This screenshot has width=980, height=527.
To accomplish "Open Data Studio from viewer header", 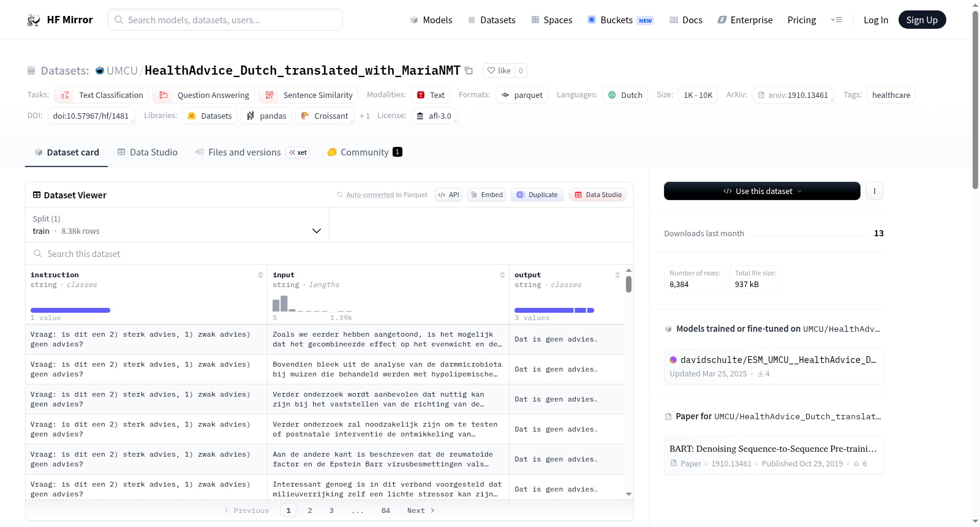I will [x=598, y=195].
